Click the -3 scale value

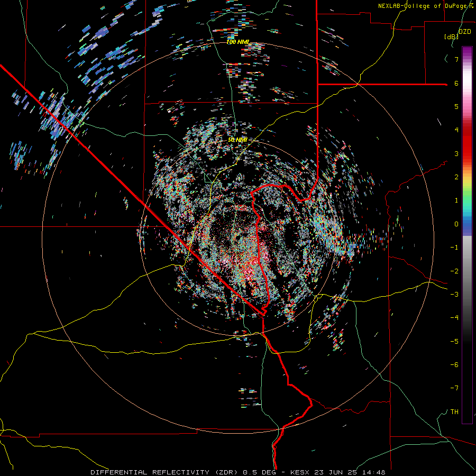tap(454, 295)
